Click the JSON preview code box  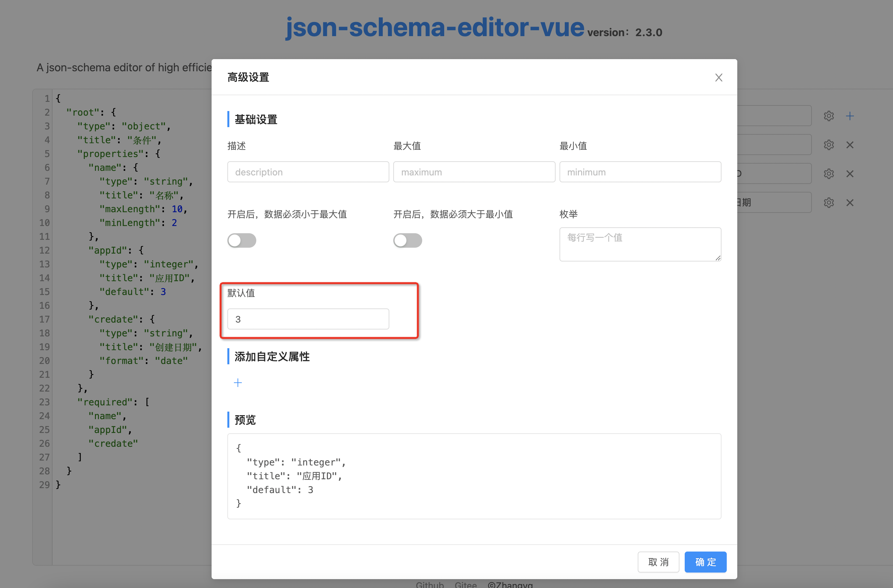click(x=474, y=476)
